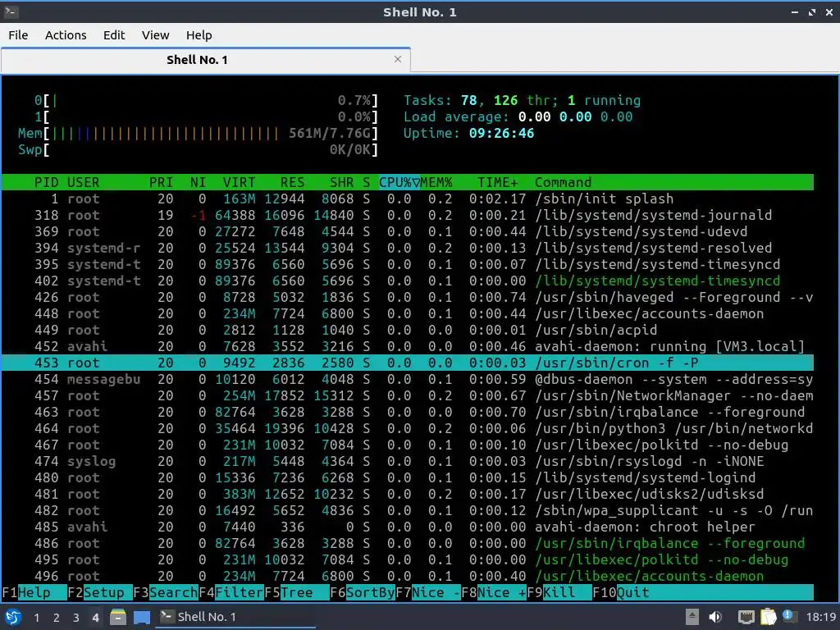Sort by the SHR column header
Viewport: 840px width, 630px height.
point(341,183)
